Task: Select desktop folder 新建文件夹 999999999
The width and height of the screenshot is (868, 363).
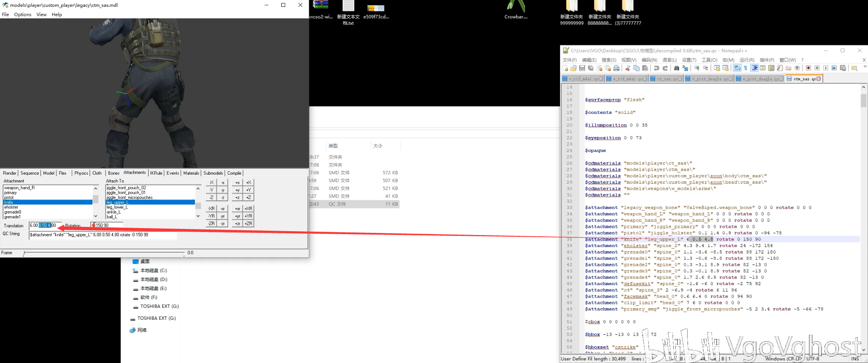Action: 572,13
